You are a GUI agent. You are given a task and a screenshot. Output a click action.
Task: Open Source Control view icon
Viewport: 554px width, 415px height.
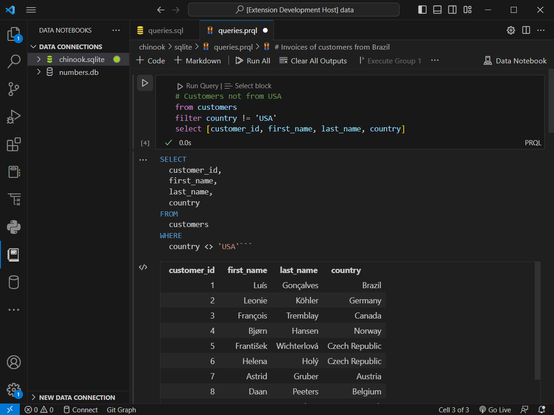coord(14,89)
